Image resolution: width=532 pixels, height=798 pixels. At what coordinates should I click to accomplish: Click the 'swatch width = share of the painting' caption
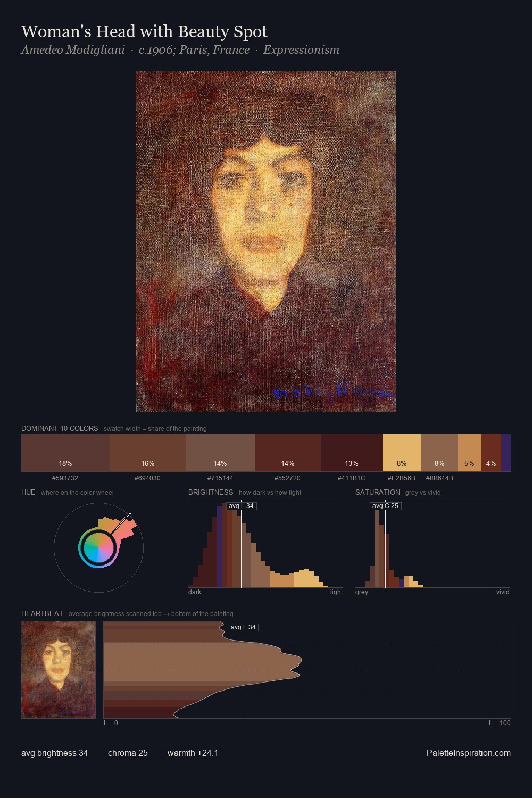tap(155, 429)
